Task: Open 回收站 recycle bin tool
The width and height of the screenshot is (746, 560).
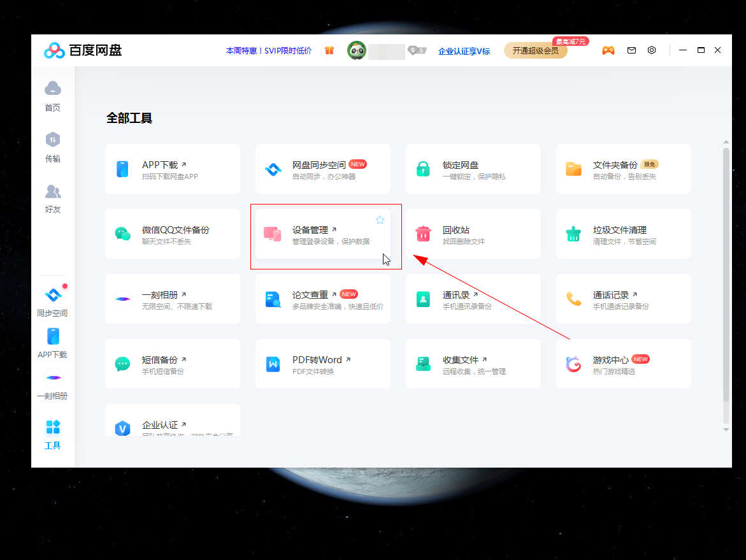Action: [x=473, y=234]
